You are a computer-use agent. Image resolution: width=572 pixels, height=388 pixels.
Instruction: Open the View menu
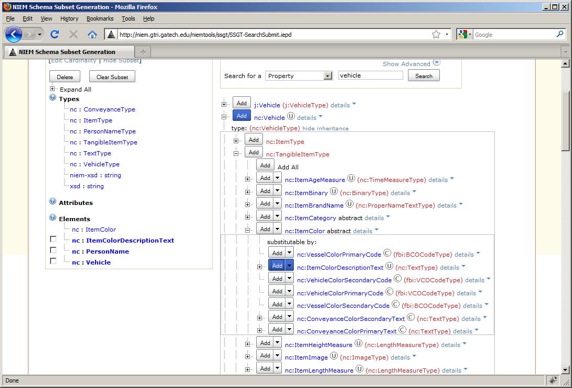click(46, 19)
